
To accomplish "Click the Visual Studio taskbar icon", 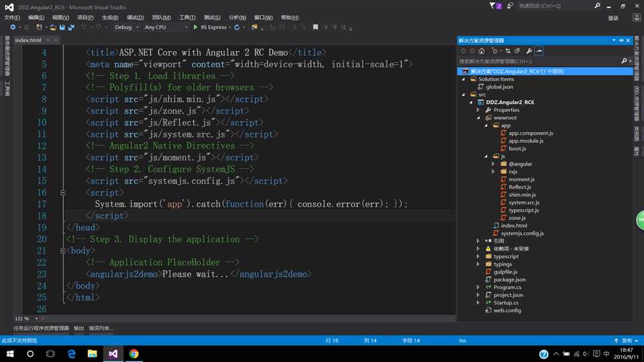I will (x=113, y=354).
